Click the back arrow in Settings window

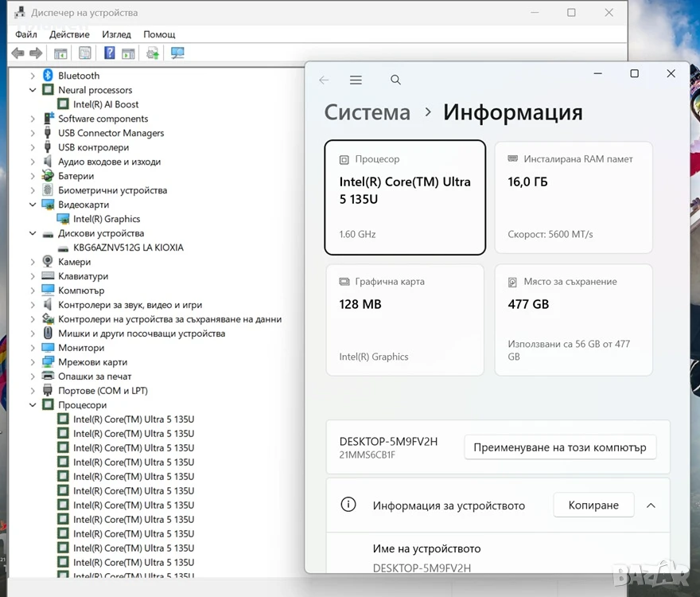click(324, 80)
